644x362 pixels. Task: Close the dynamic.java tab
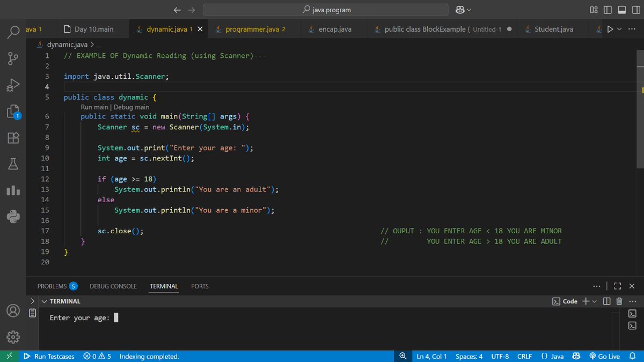[200, 29]
